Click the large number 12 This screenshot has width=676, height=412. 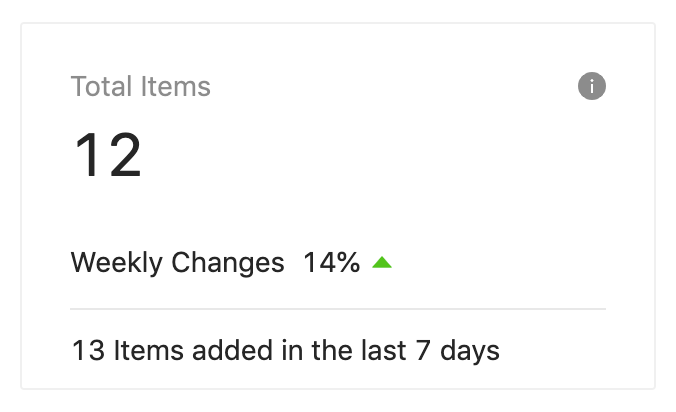click(x=108, y=155)
